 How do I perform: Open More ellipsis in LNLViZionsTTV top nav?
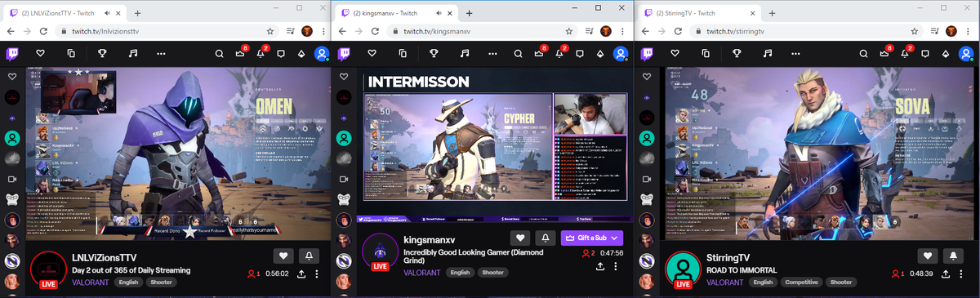click(x=162, y=54)
